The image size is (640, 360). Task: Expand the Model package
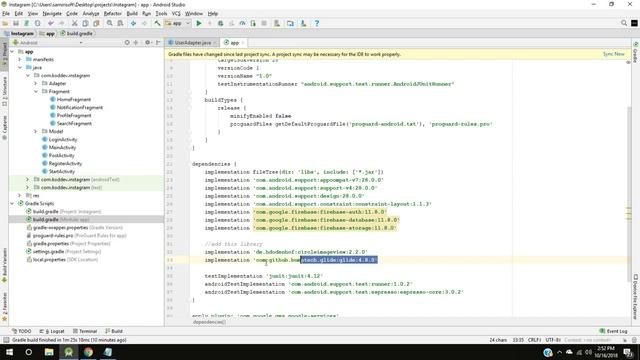pyautogui.click(x=36, y=131)
